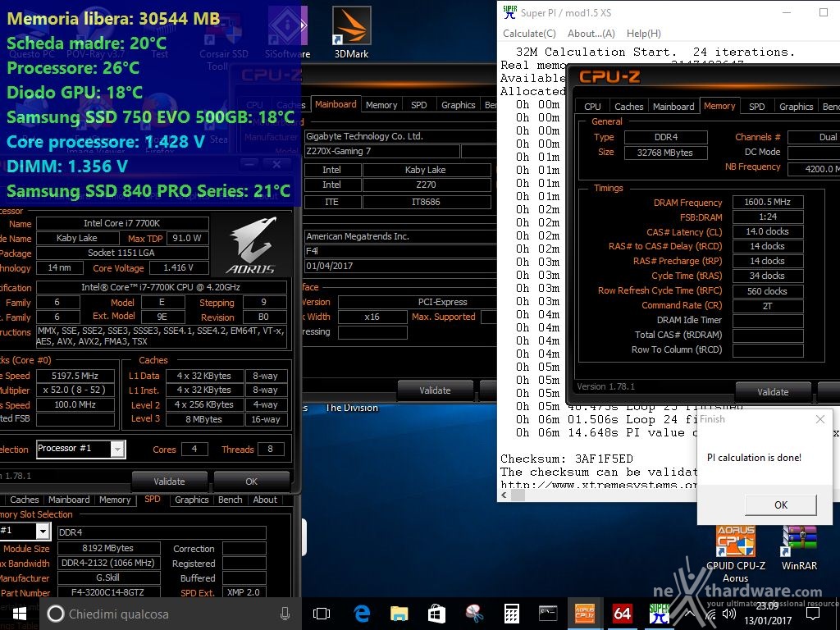This screenshot has height=630, width=840.
Task: Select Caches tab in the CPU-Z SPD window
Action: click(x=25, y=500)
